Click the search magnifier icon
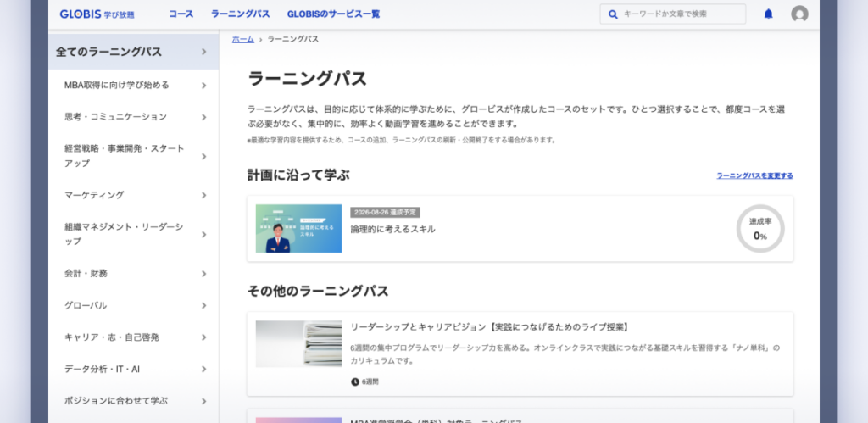 click(x=613, y=14)
